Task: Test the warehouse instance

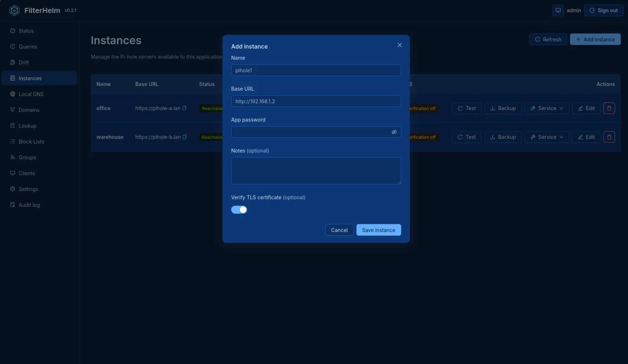Action: (467, 137)
